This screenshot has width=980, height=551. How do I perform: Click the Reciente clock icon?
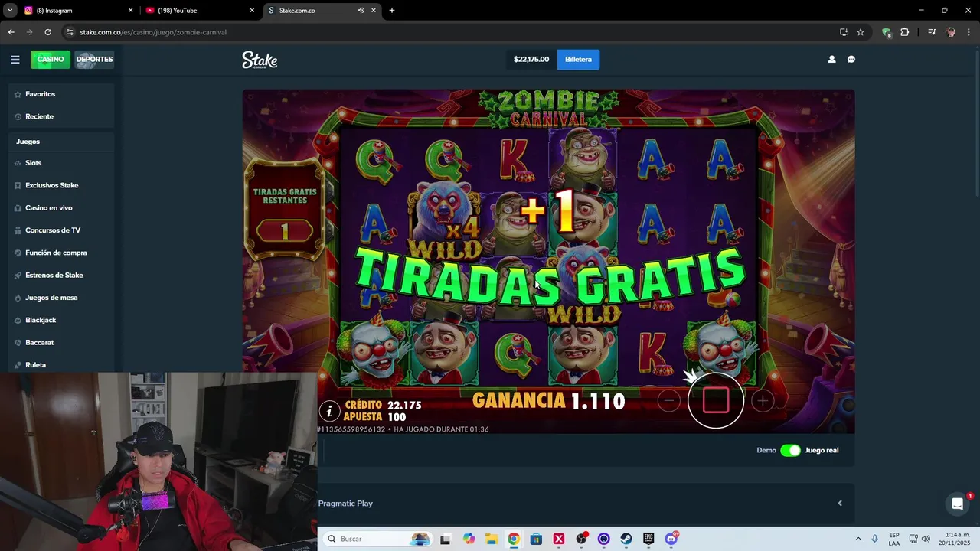[18, 116]
